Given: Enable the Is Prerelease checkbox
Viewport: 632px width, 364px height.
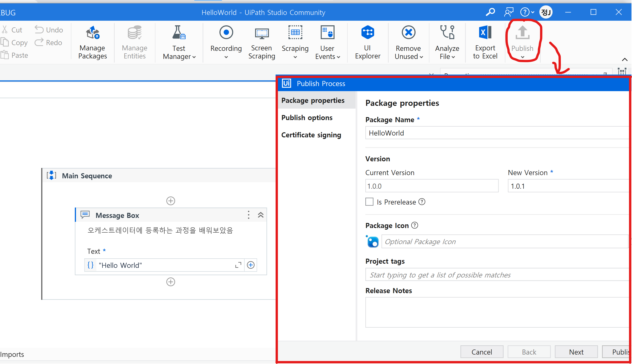Looking at the screenshot, I should 369,202.
